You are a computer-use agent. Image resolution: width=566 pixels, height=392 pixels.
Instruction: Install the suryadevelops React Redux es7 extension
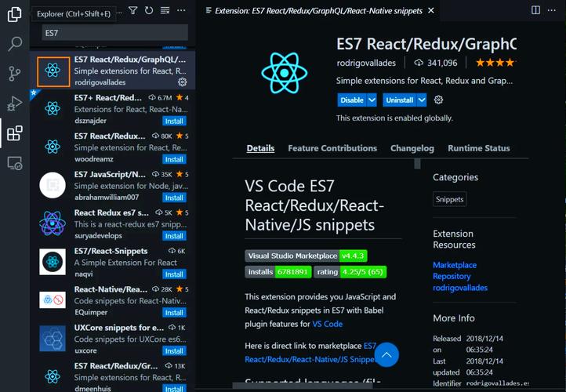point(174,236)
